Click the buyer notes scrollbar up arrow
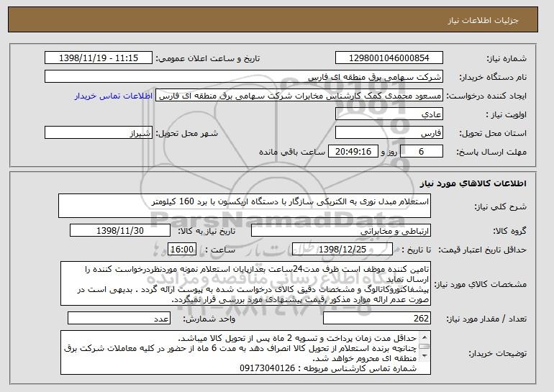 [424, 336]
